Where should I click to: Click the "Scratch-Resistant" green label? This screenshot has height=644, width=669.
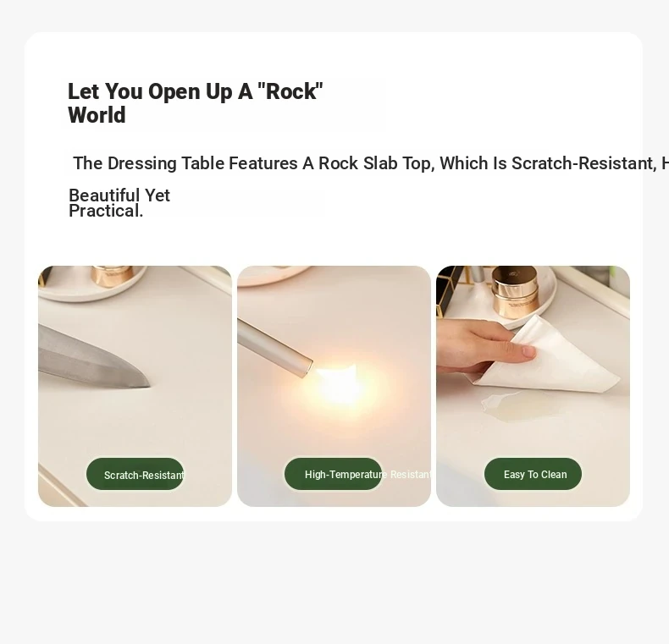(x=135, y=474)
